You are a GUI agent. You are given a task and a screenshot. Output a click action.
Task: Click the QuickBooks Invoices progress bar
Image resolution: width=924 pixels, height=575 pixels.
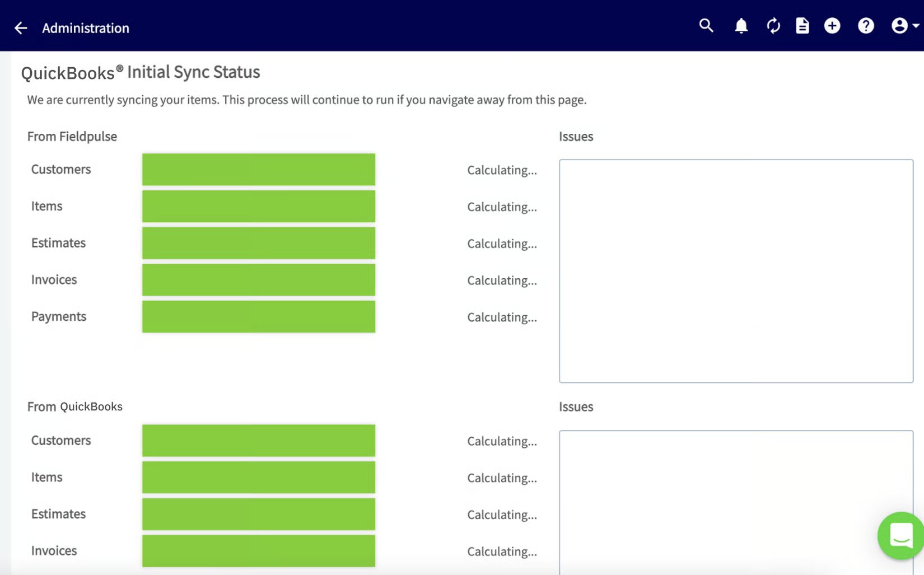click(259, 551)
